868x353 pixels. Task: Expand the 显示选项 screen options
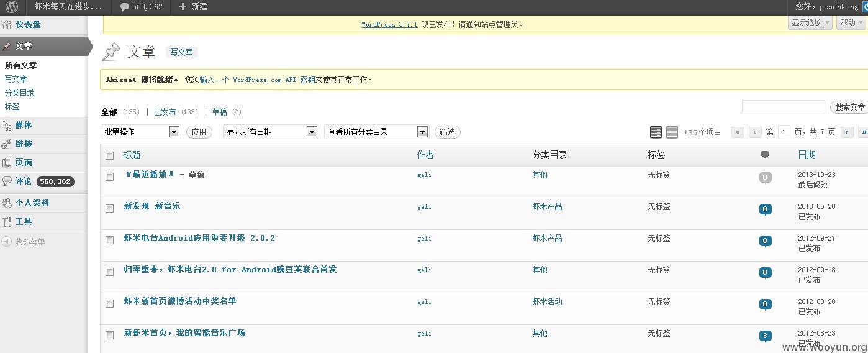pyautogui.click(x=810, y=22)
